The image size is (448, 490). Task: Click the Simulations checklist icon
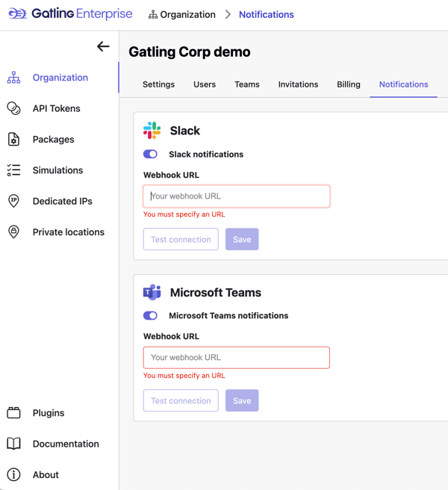pyautogui.click(x=13, y=170)
